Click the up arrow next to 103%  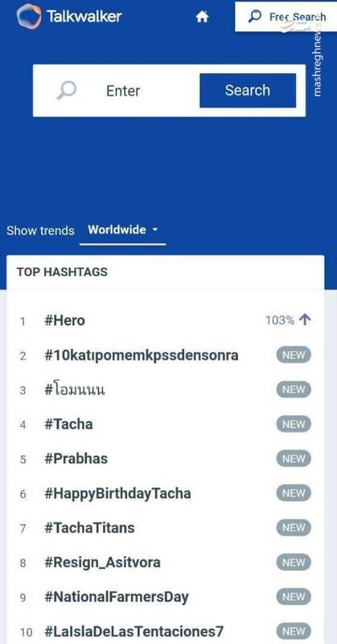tap(305, 320)
